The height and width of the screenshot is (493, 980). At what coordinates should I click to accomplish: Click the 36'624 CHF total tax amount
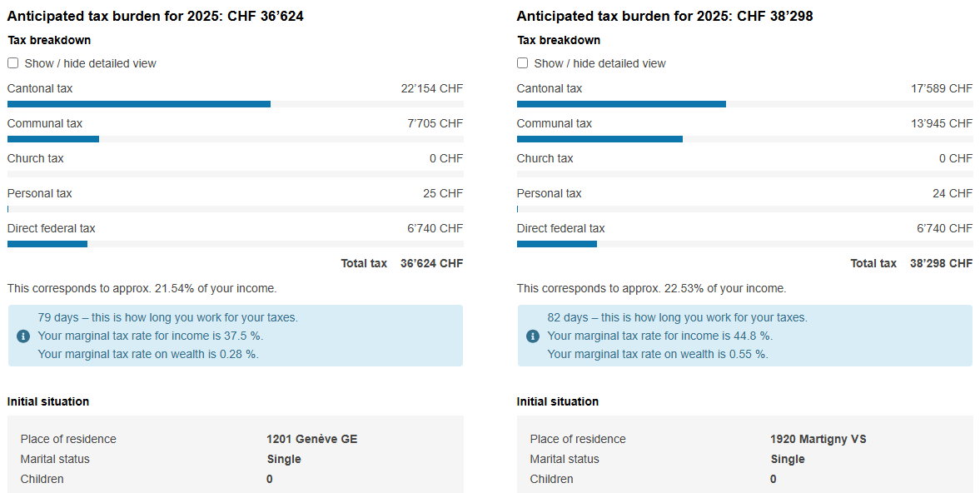tap(431, 263)
